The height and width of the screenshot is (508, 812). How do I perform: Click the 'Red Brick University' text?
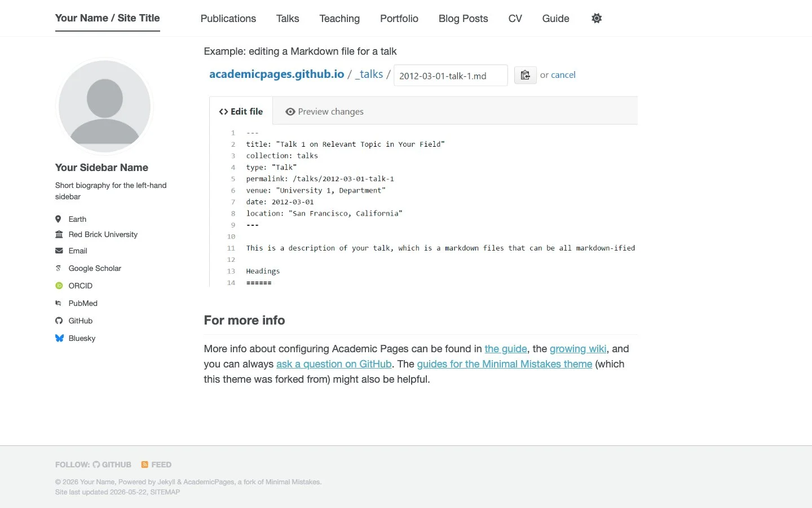(103, 234)
